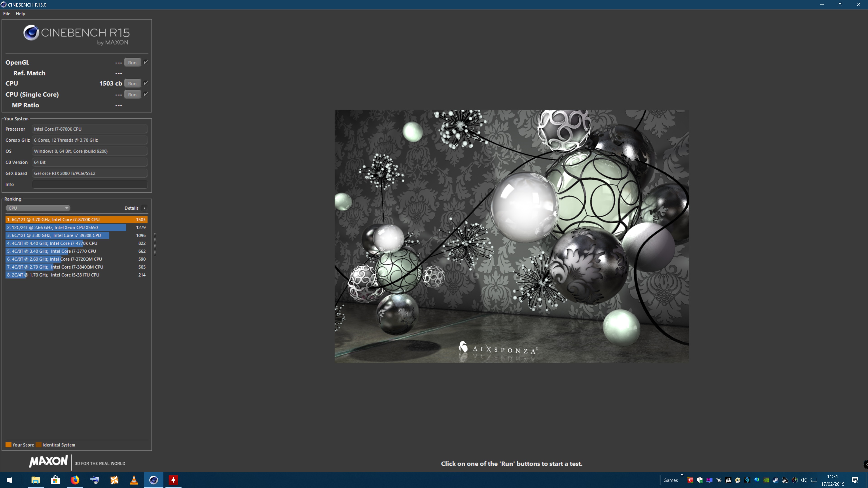Viewport: 868px width, 488px height.
Task: Toggle the CPU test checkbox
Action: pos(146,83)
